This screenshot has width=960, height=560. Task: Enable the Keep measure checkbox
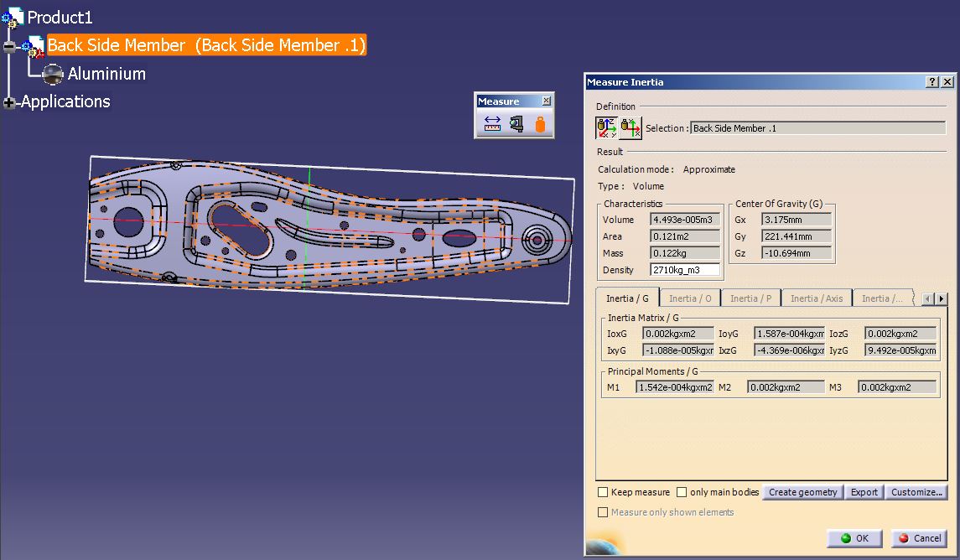click(603, 492)
